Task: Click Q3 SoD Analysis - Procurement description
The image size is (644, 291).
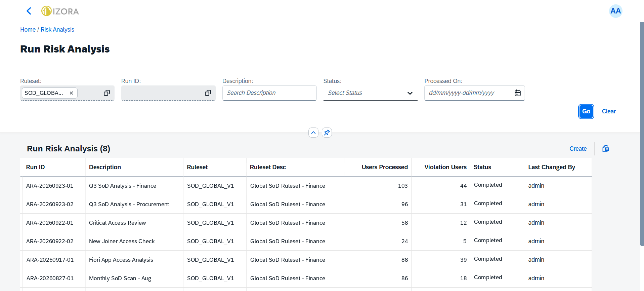Action: tap(129, 204)
